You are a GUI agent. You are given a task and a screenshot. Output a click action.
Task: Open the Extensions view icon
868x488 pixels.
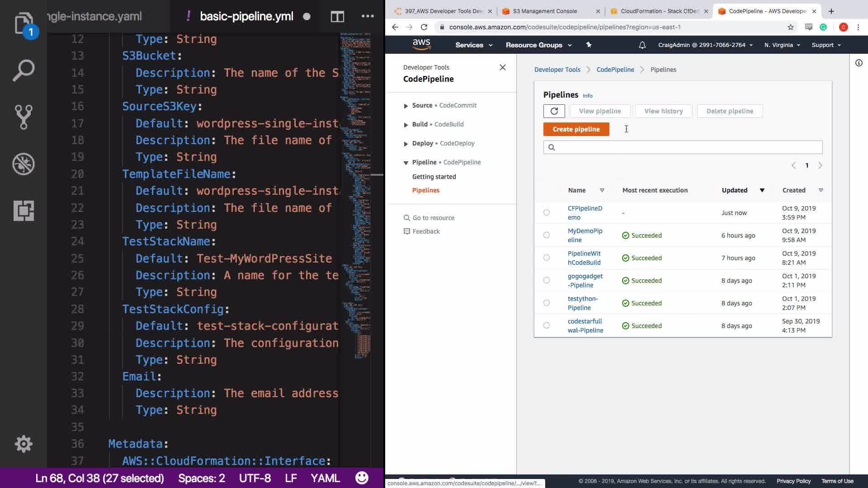point(24,211)
